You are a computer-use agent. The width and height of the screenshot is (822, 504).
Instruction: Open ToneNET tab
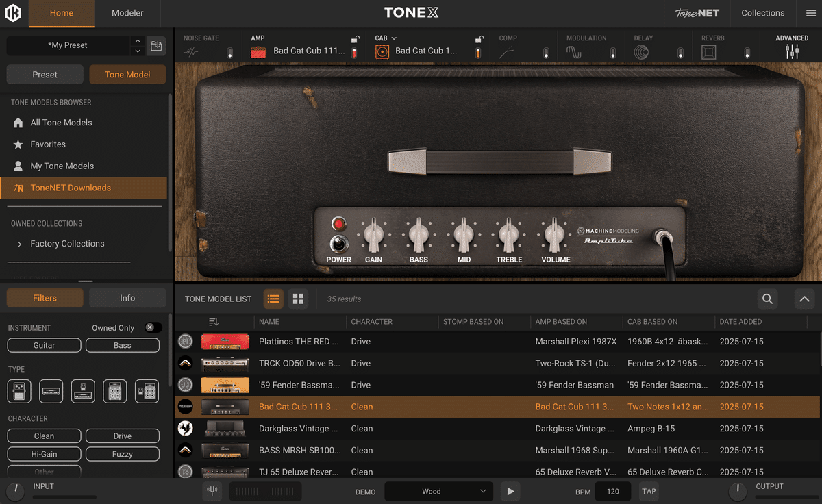696,13
